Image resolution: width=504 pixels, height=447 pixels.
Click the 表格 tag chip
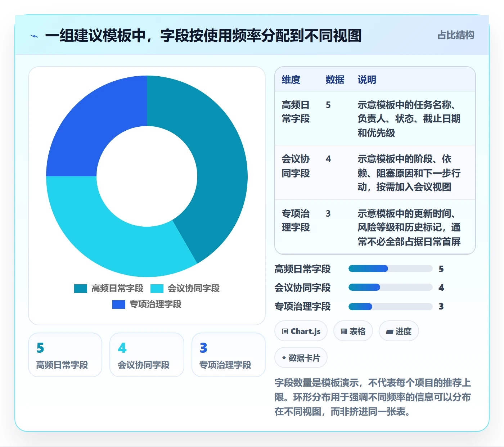coord(353,331)
